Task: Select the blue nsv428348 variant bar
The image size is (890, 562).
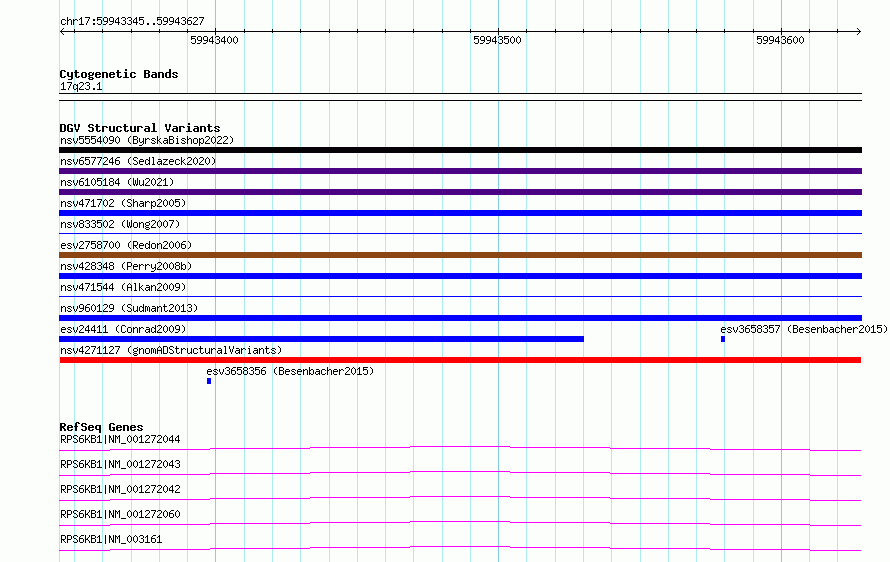Action: (460, 276)
